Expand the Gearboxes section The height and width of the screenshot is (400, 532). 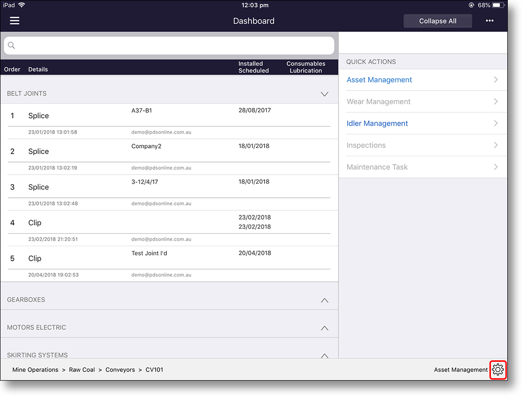[325, 300]
